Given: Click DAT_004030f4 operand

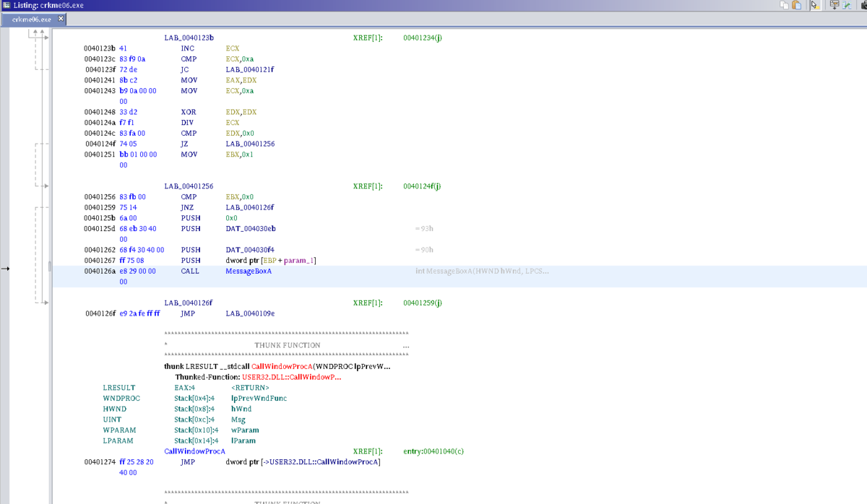Looking at the screenshot, I should coord(250,250).
